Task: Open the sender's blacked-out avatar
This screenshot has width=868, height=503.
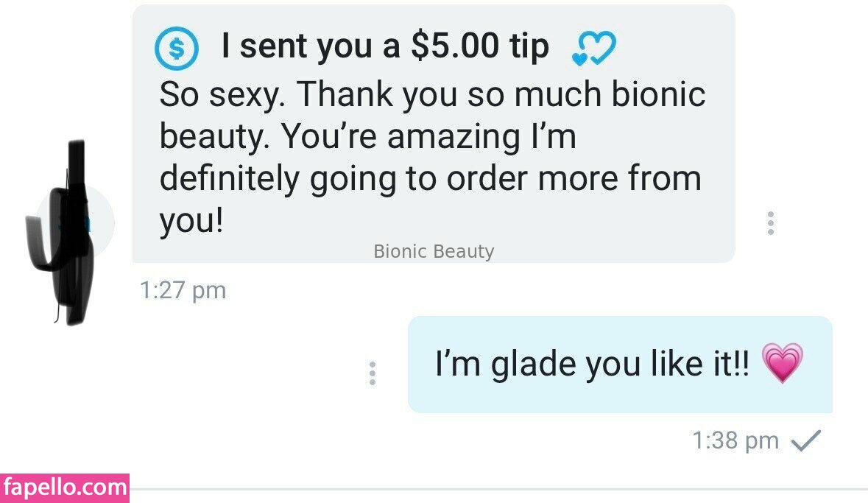Action: (x=71, y=228)
